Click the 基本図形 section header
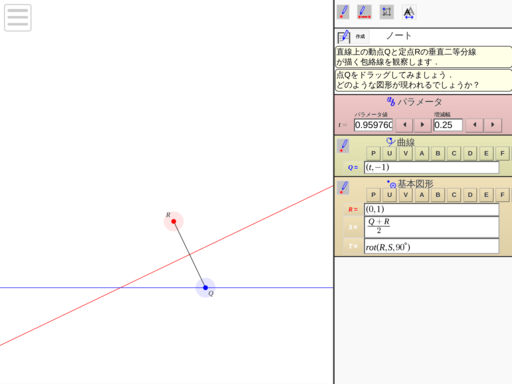This screenshot has width=512, height=384. click(410, 184)
